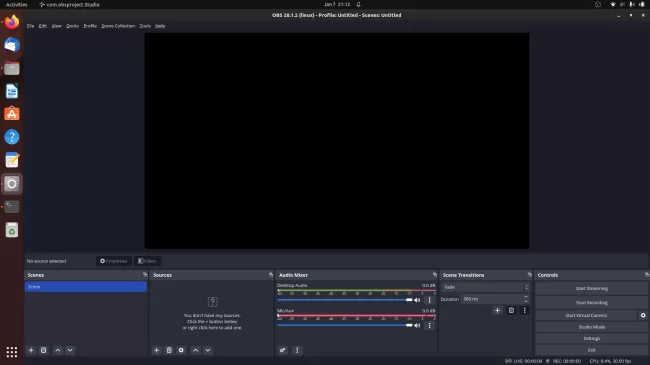Open the Profile menu
Viewport: 650px width, 365px height.
90,26
